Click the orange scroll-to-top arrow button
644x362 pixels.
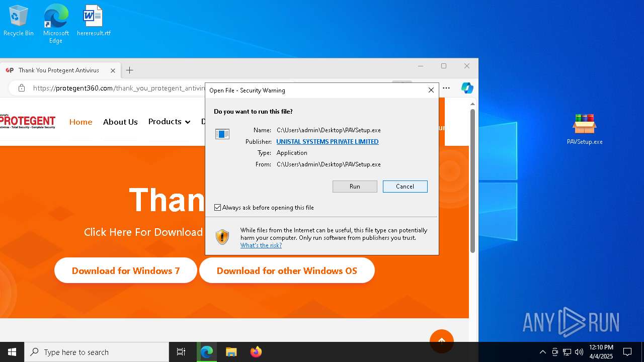(x=442, y=341)
